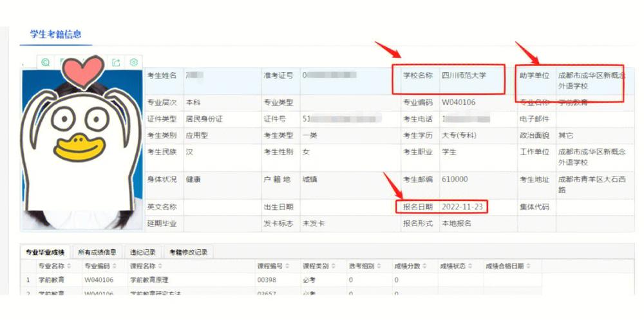
Task: Click the 准考证号 field label
Action: click(x=278, y=75)
